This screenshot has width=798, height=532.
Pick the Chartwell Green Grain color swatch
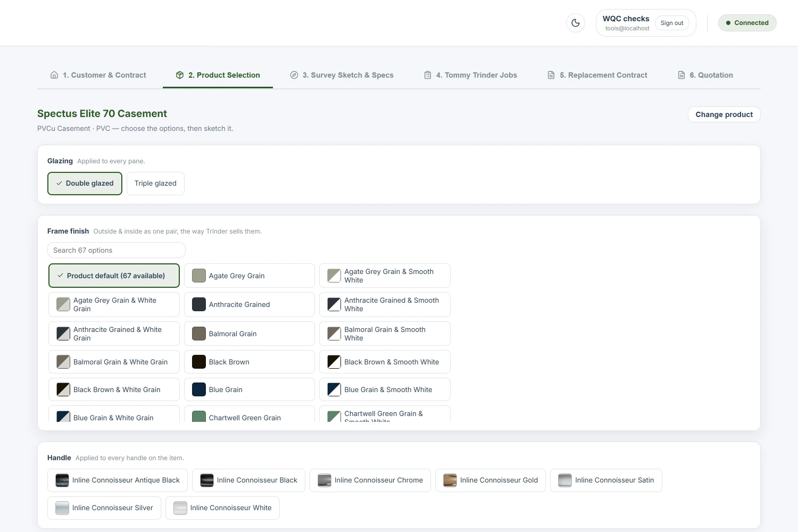199,417
